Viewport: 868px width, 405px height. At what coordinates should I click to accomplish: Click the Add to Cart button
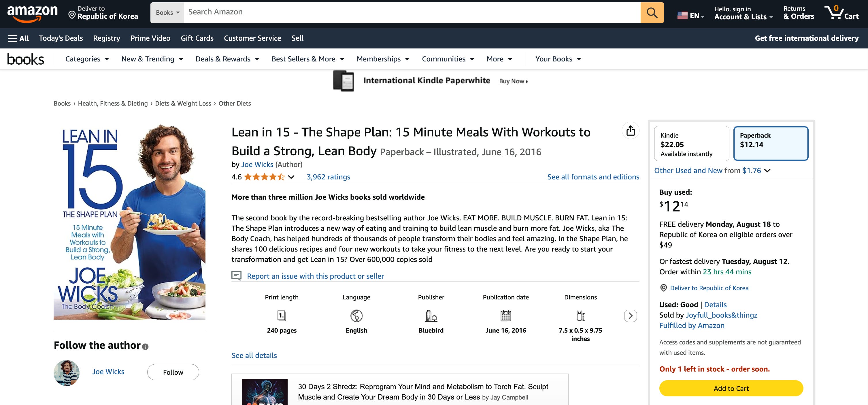(x=731, y=388)
